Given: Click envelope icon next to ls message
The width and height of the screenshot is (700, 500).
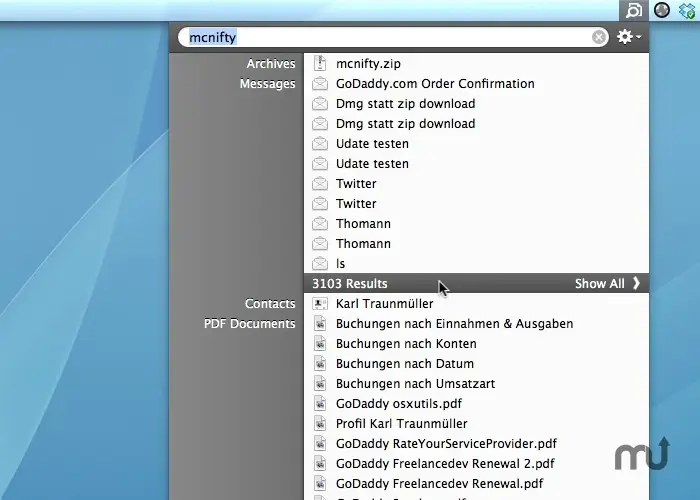Looking at the screenshot, I should coord(320,263).
